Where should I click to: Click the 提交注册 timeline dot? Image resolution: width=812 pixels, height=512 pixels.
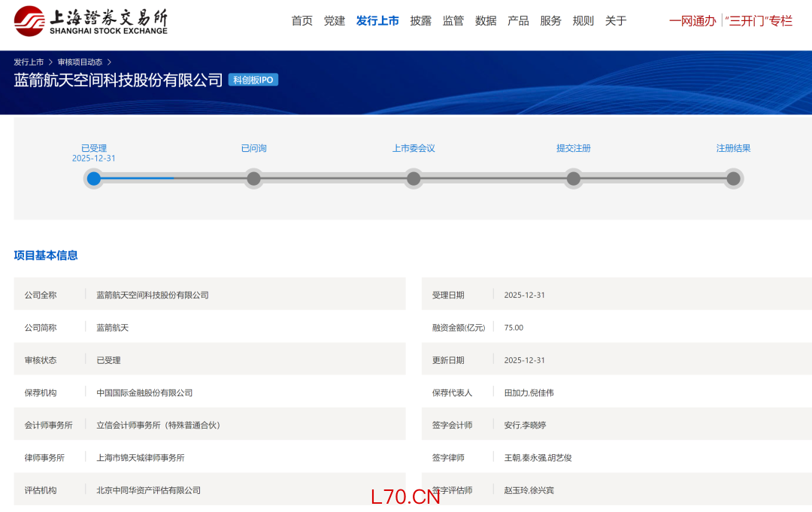[x=573, y=179]
